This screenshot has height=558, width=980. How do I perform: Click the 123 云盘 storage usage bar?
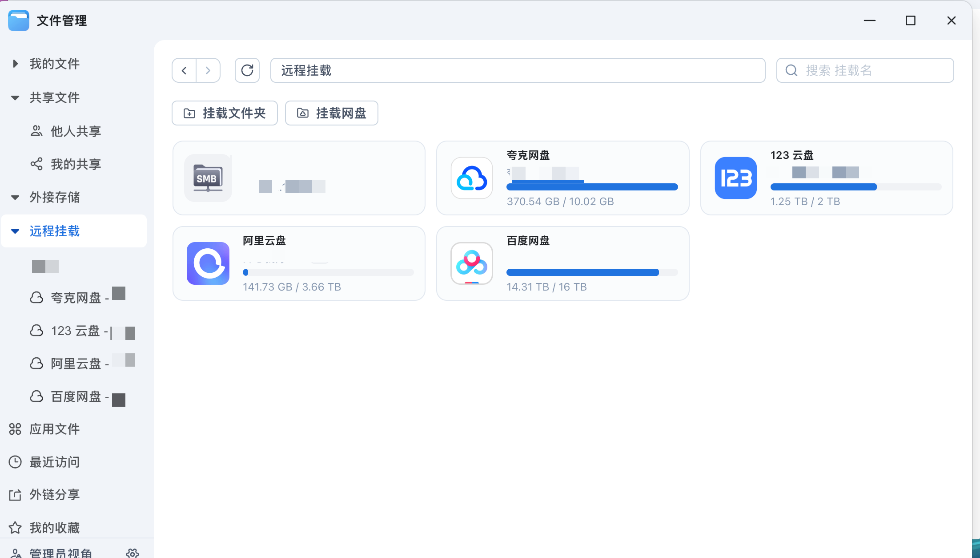click(x=856, y=187)
